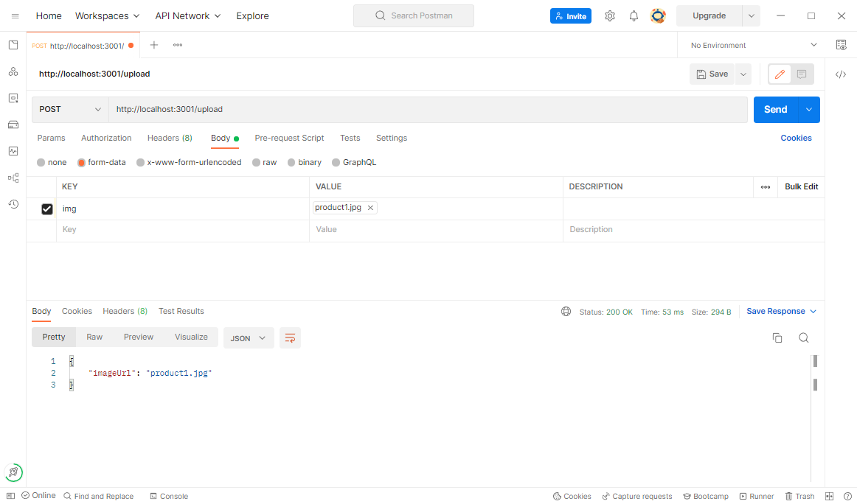This screenshot has height=504, width=857.
Task: Click the Save button
Action: [712, 74]
